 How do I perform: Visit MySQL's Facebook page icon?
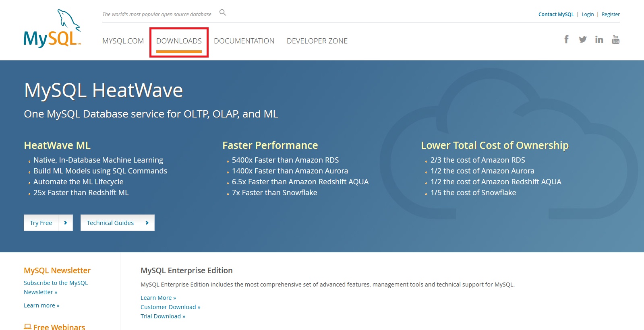(567, 39)
